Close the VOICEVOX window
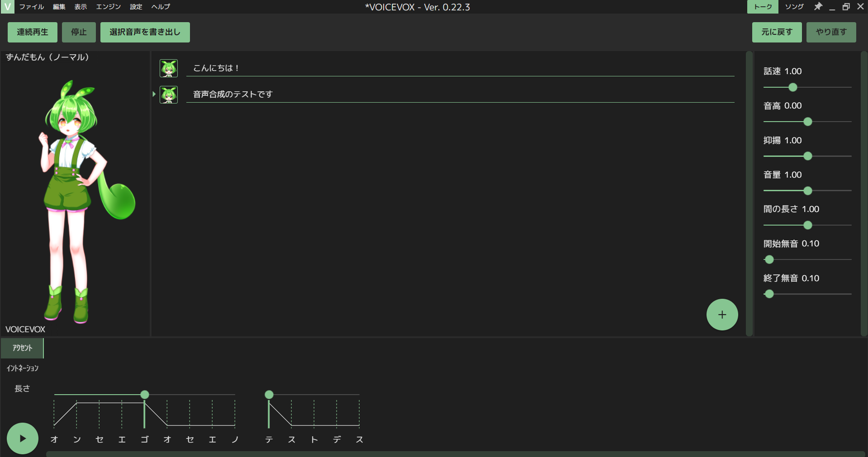Screen dimensions: 868x457 point(860,7)
